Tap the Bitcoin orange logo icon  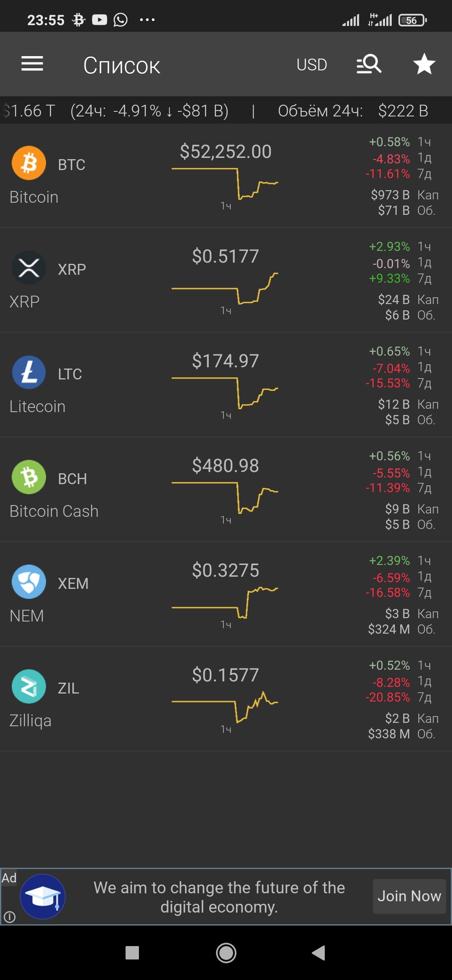click(29, 163)
